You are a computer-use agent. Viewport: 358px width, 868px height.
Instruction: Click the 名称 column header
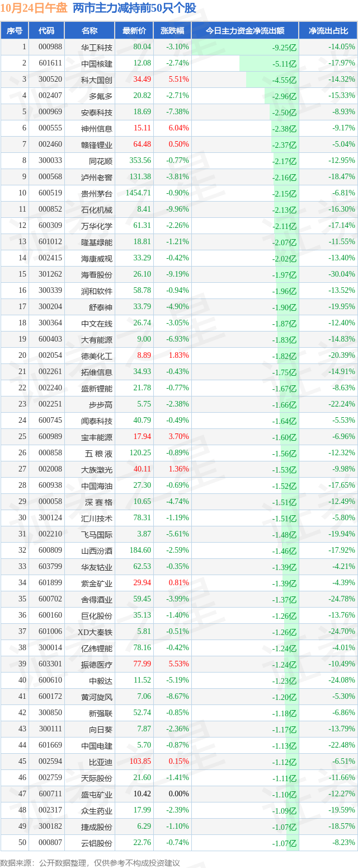[89, 31]
